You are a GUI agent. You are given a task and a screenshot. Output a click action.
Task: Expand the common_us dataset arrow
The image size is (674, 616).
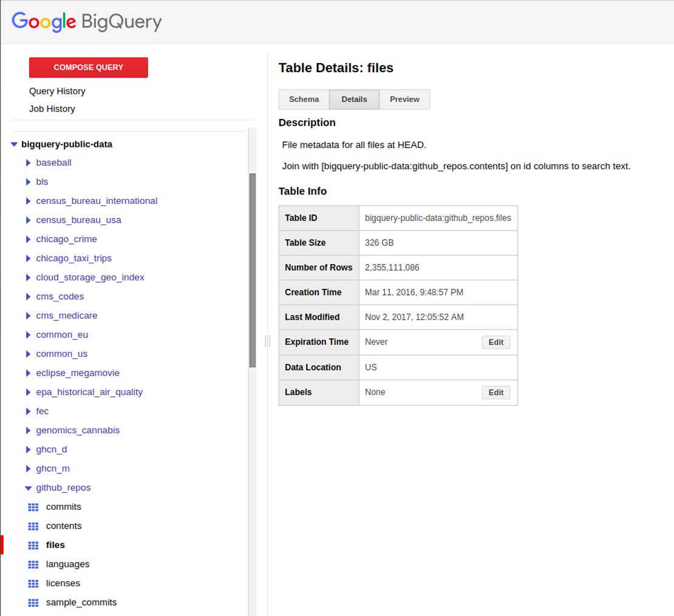point(29,354)
